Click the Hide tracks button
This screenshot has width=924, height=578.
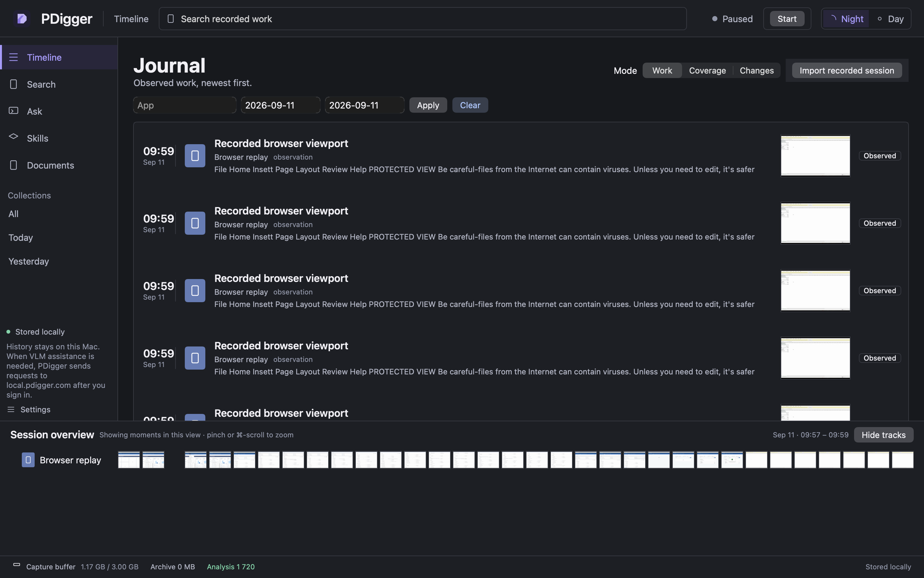pyautogui.click(x=884, y=435)
